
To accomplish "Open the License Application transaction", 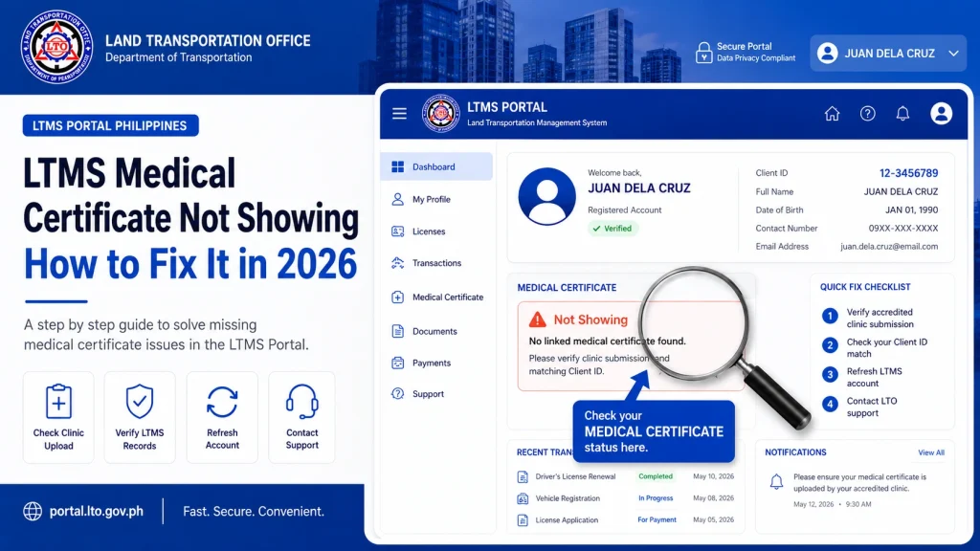I will [625, 519].
